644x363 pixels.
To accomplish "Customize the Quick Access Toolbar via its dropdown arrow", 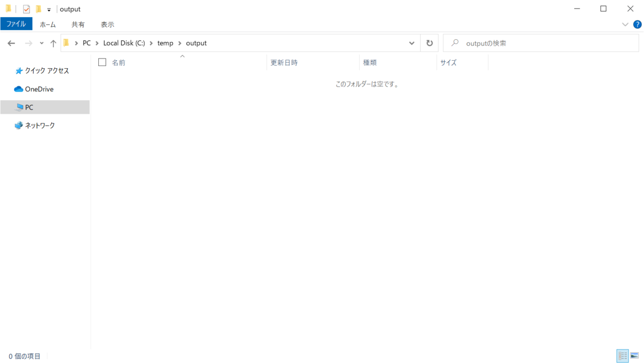I will (x=48, y=9).
